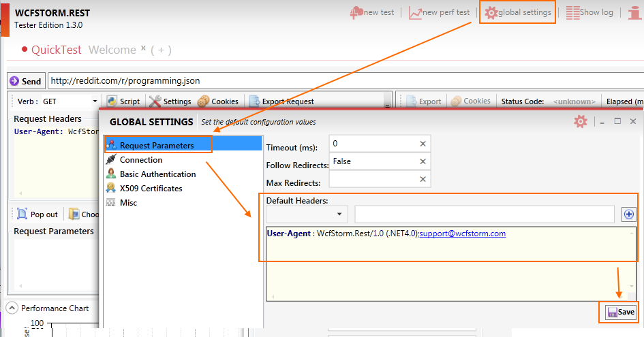Add a new tab with ( + )
644x337 pixels.
(161, 50)
